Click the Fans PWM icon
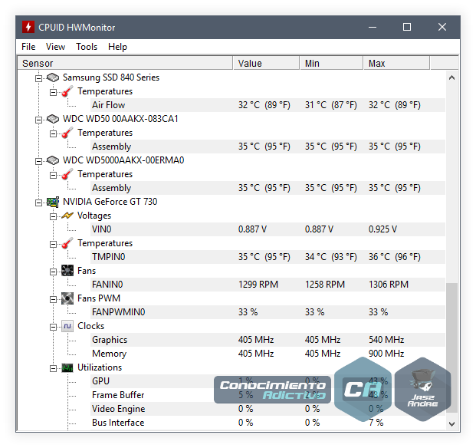 coord(67,298)
